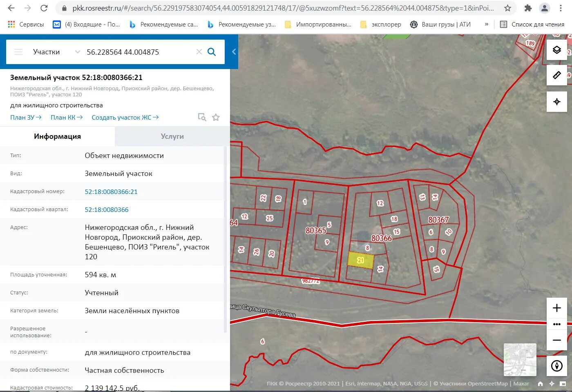The image size is (572, 392).
Task: Open the Импортированны... bookmarks folder
Action: 318,24
